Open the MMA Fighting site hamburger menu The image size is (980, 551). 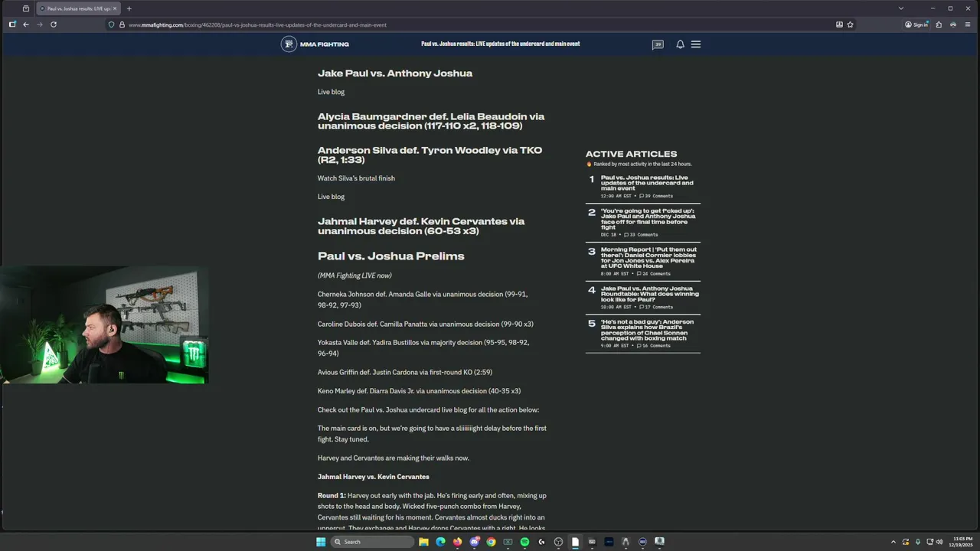696,44
